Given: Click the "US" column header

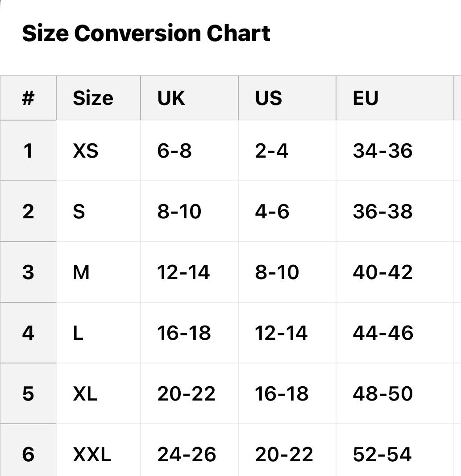Looking at the screenshot, I should click(x=268, y=98).
